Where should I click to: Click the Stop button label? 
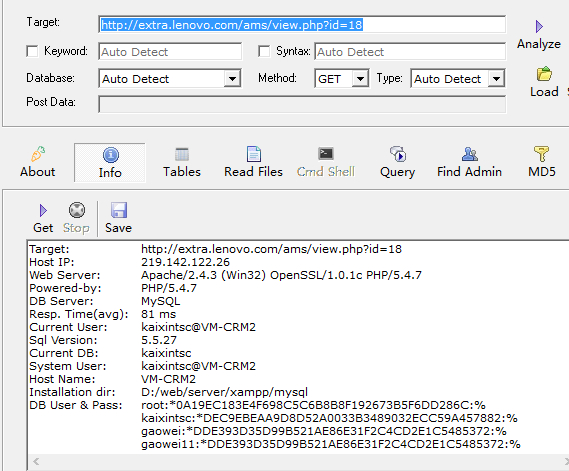[x=76, y=228]
